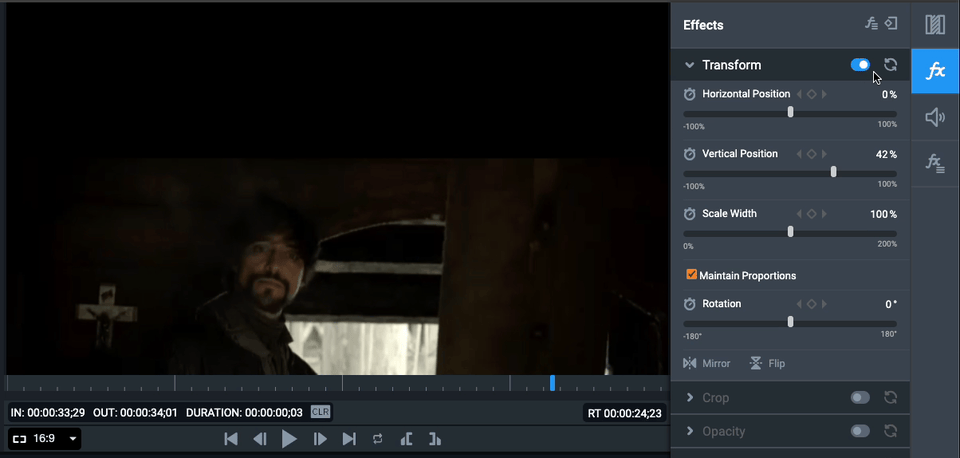960x458 pixels.
Task: Click the Scale Width 100 % value
Action: click(x=883, y=214)
